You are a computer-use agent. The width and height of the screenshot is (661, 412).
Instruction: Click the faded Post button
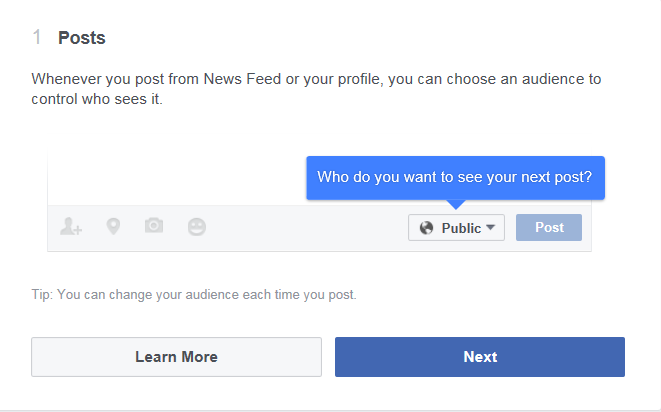(549, 228)
